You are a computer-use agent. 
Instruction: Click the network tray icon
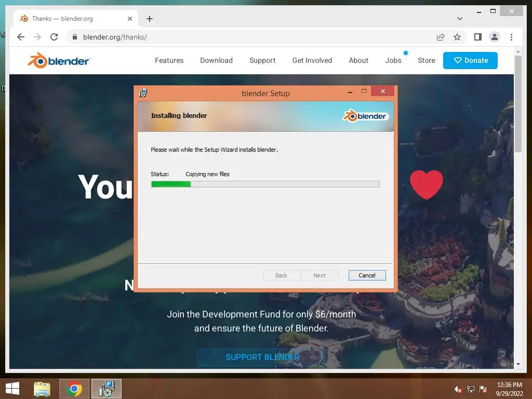[471, 389]
